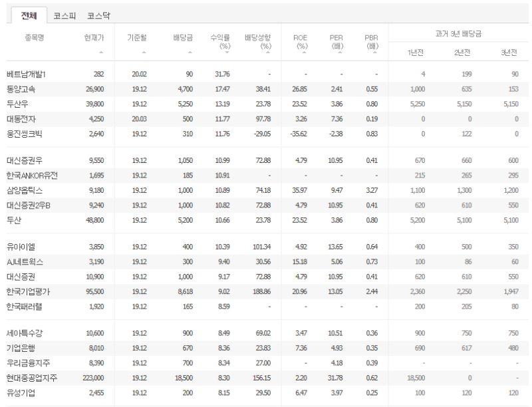Open stock 한국기업평가
Screen dimensions: 532x407
(28, 292)
